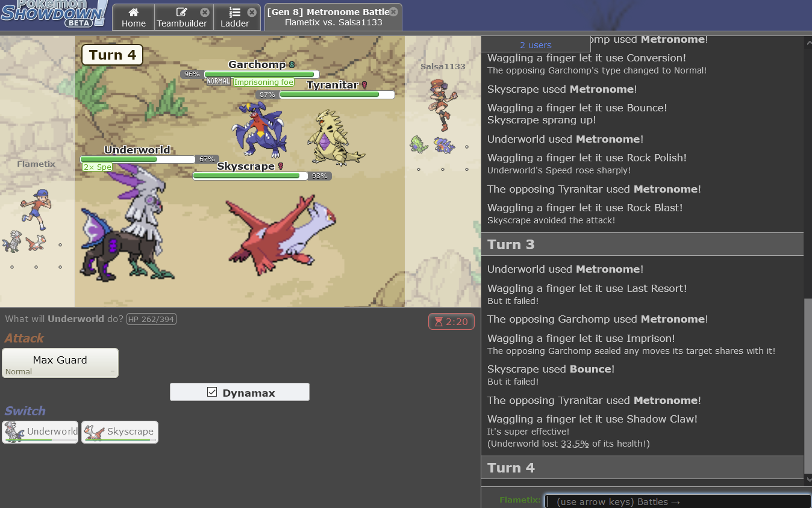Select Underworld in the Switch list

(40, 432)
